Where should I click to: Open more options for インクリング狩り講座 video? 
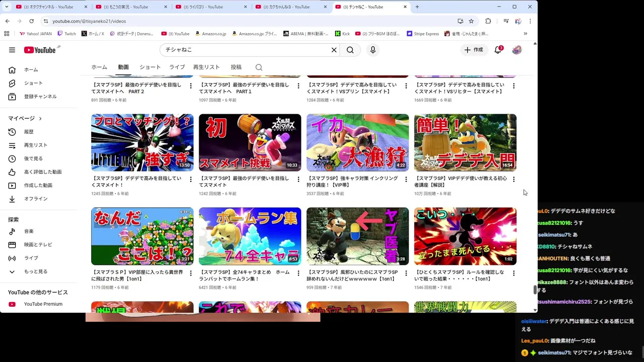coord(406,179)
